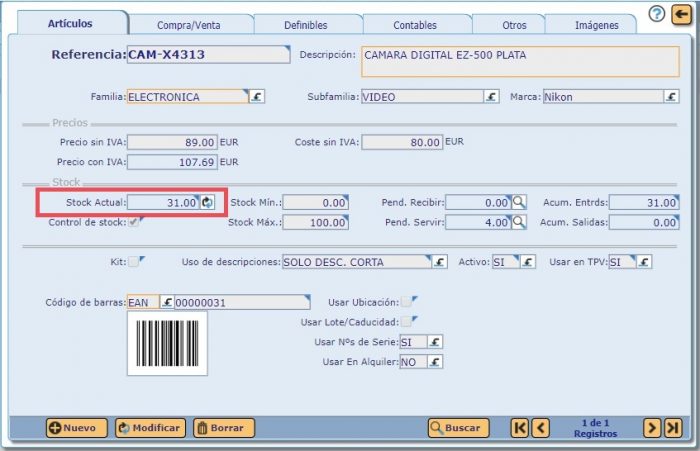Click magnifier icon next to Pend. Recibir
This screenshot has height=451, width=700.
coord(519,202)
